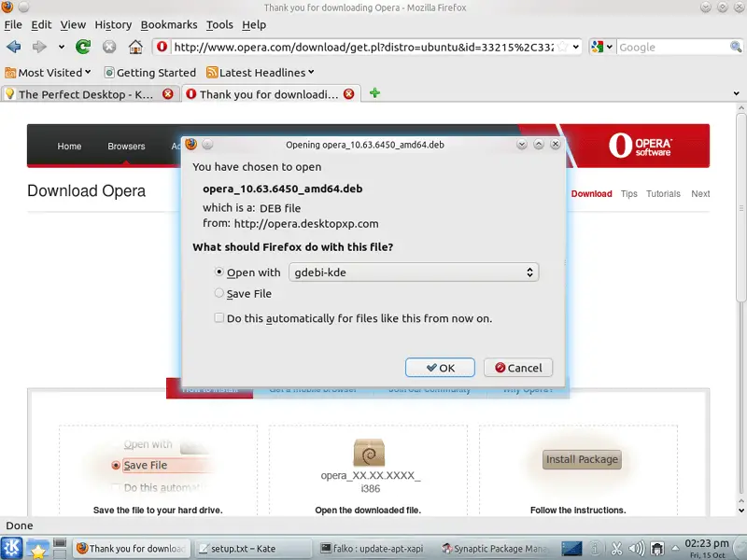This screenshot has height=560, width=747.
Task: Click the Debian package icon on page
Action: pyautogui.click(x=369, y=453)
